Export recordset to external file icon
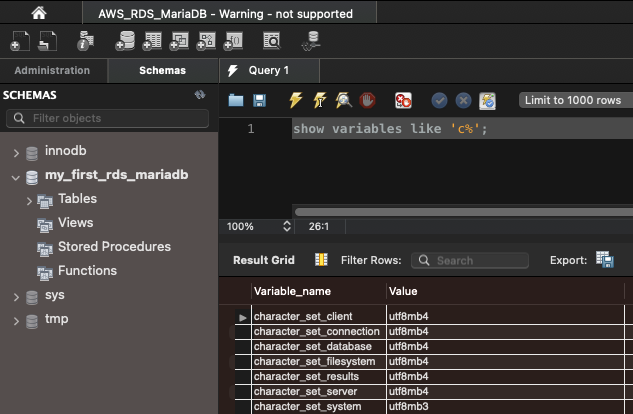Screen dimensions: 633x414 [605, 259]
